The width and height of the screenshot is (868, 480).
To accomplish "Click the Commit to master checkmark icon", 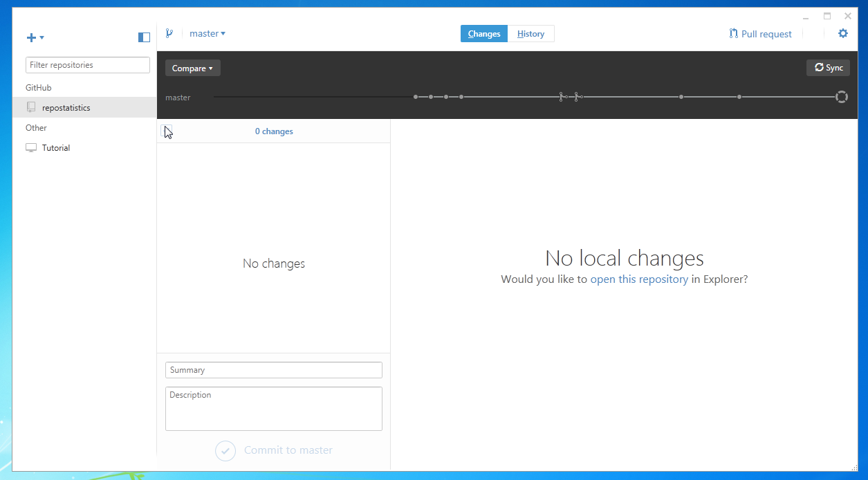I will tap(225, 450).
